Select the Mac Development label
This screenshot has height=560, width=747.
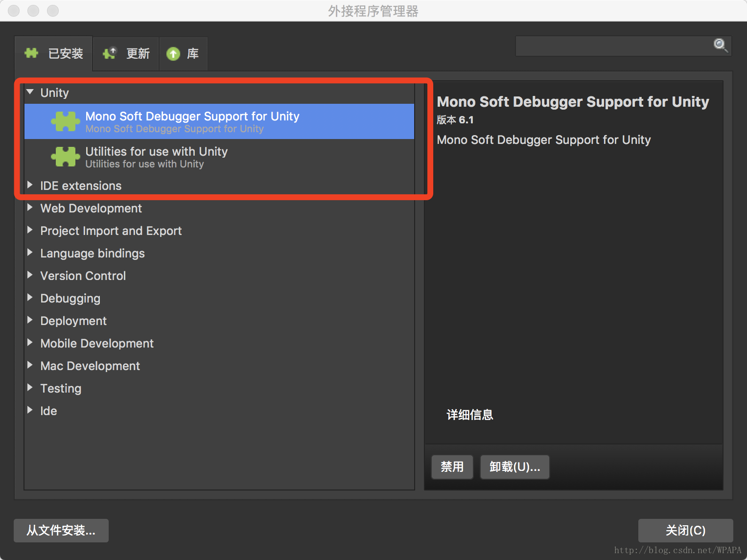pos(90,366)
